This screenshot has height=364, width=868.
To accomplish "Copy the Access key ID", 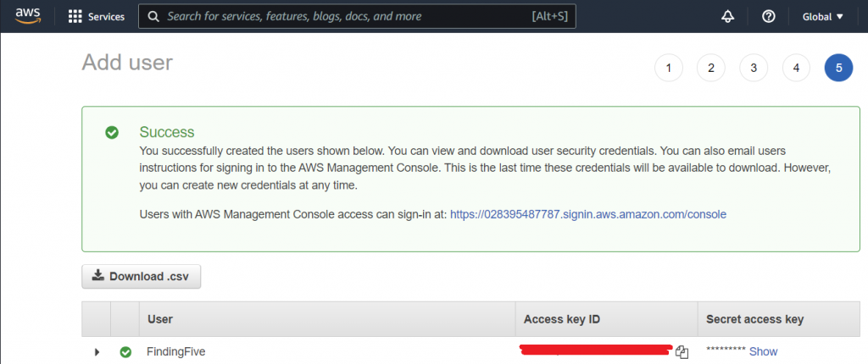I will 682,352.
